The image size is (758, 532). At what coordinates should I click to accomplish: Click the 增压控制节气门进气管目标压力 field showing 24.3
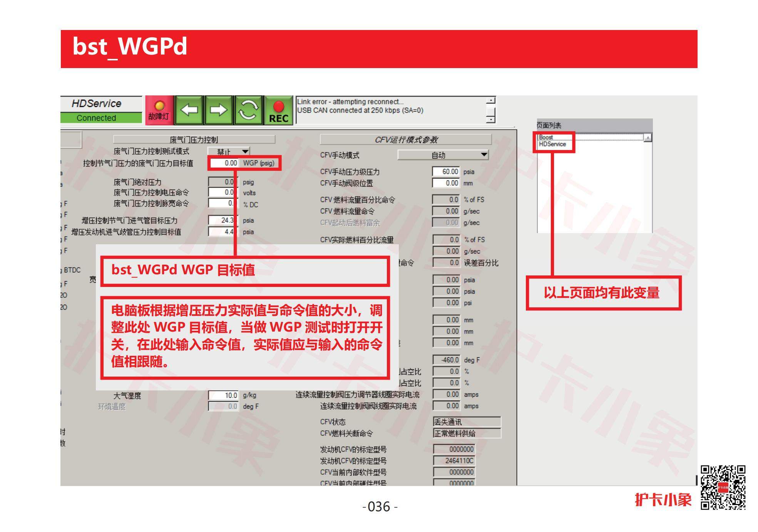(x=221, y=220)
